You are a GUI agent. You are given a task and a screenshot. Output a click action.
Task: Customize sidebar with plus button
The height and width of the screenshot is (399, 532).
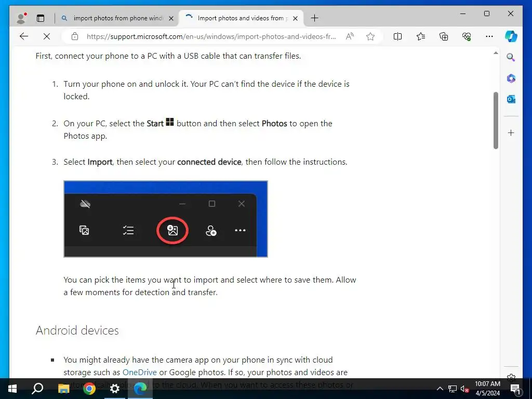[x=511, y=132]
